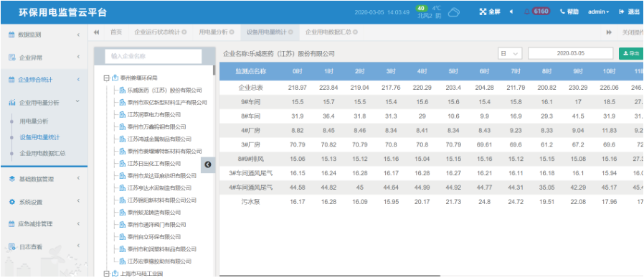
Task: Click the group icon of 泰州姜堰环保局
Action: 115,78
